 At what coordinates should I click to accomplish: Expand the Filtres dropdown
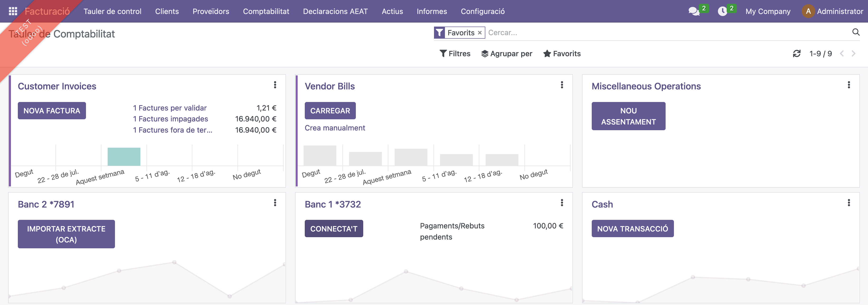pos(455,53)
